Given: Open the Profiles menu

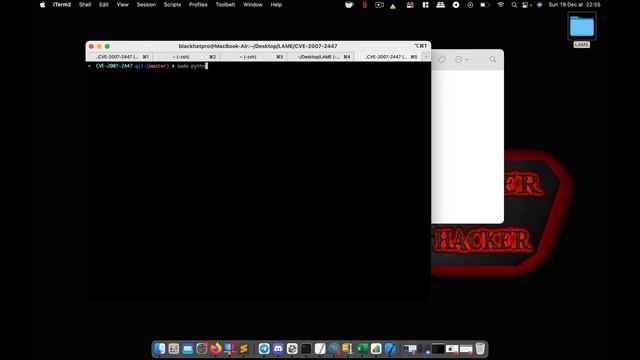Looking at the screenshot, I should (x=198, y=5).
